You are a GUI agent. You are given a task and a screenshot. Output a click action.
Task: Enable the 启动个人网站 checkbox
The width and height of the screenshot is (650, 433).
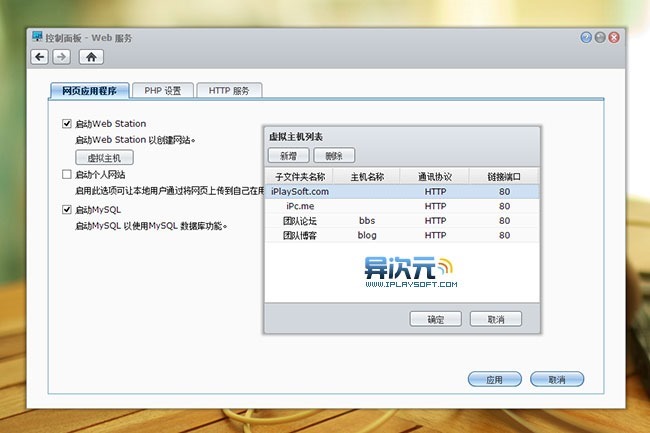(x=67, y=174)
